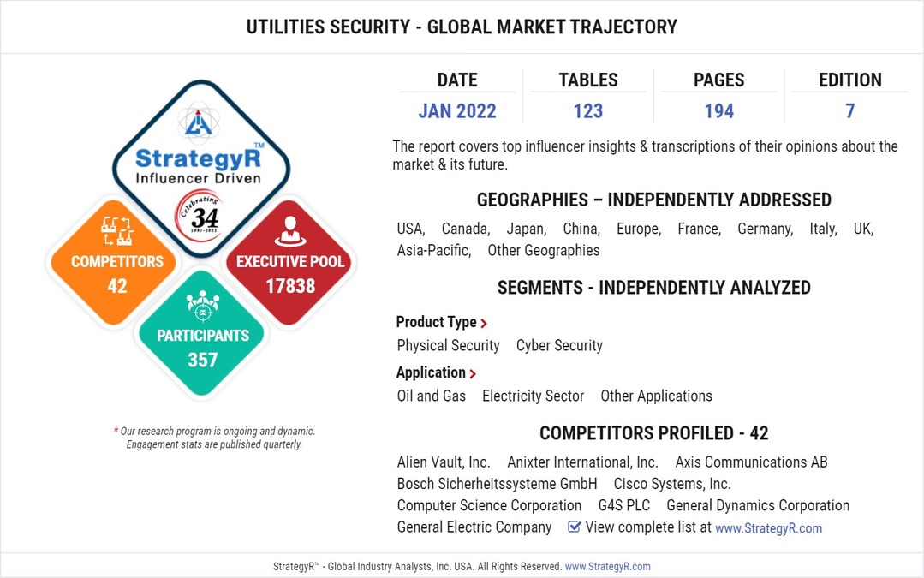This screenshot has width=924, height=578.
Task: Click the StrategyR Influencer Driven logo text
Action: click(199, 165)
